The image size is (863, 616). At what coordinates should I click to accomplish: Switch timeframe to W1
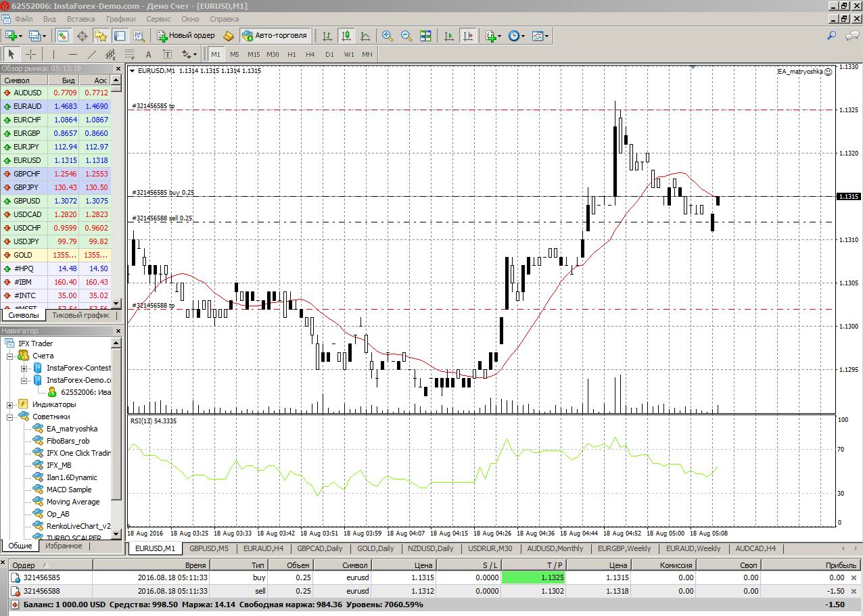[348, 54]
